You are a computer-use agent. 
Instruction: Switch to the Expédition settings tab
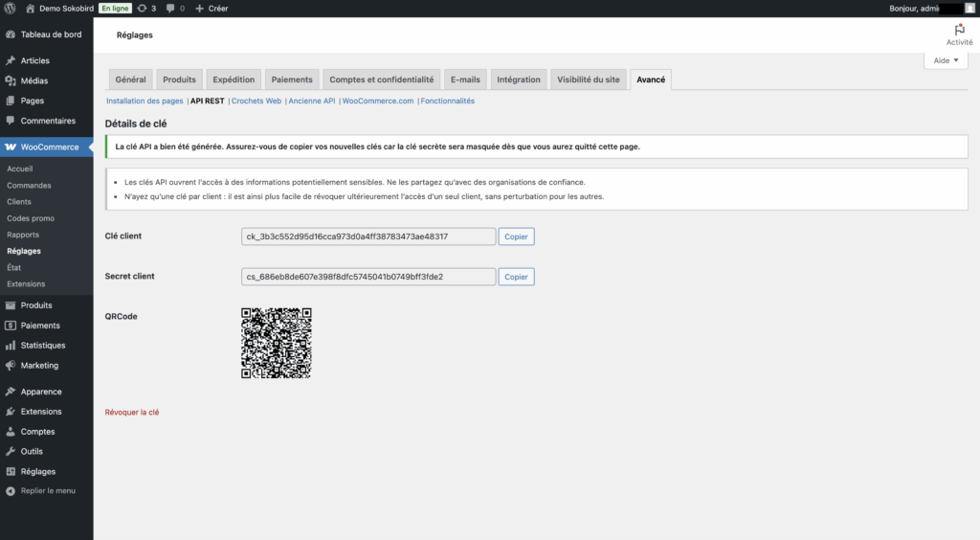click(x=234, y=79)
